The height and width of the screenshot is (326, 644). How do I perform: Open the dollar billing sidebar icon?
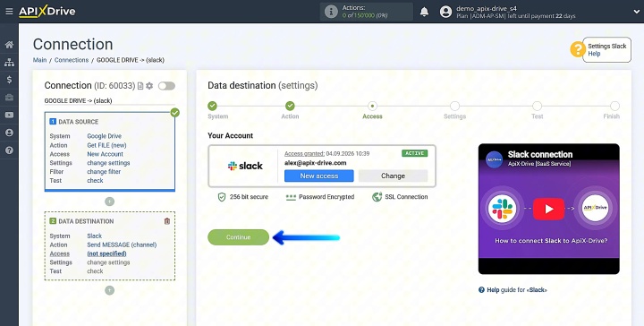coord(9,80)
